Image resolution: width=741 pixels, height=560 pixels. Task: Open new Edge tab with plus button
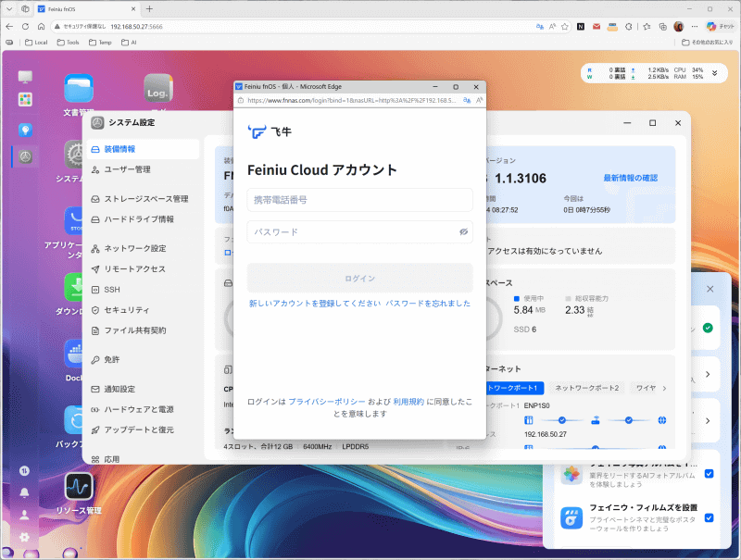(149, 9)
